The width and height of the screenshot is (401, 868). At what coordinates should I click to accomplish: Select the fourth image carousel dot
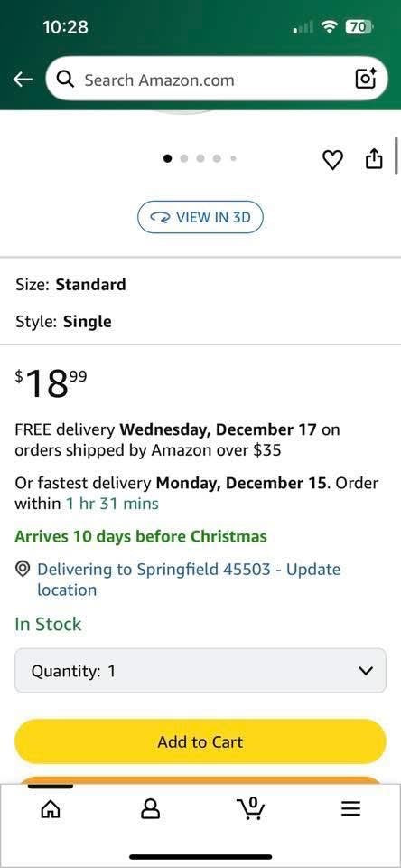pos(218,158)
